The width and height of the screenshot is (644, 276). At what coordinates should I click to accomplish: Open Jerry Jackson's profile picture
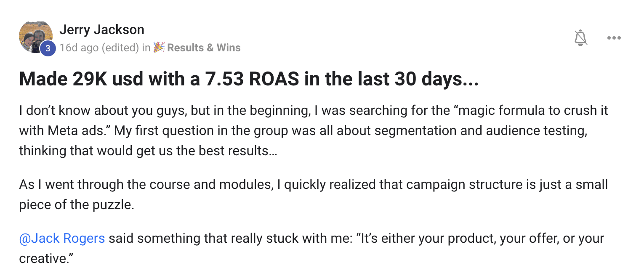(x=36, y=36)
